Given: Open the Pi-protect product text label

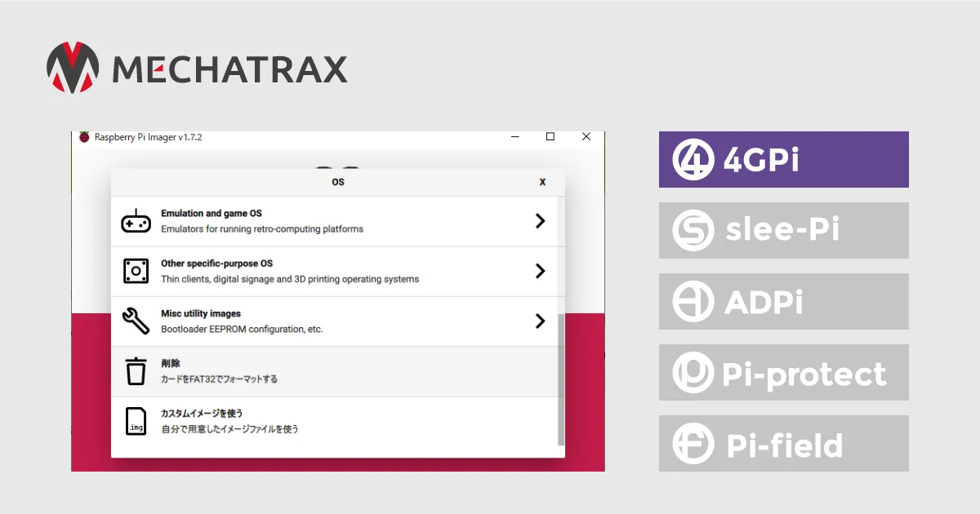Looking at the screenshot, I should tap(804, 374).
